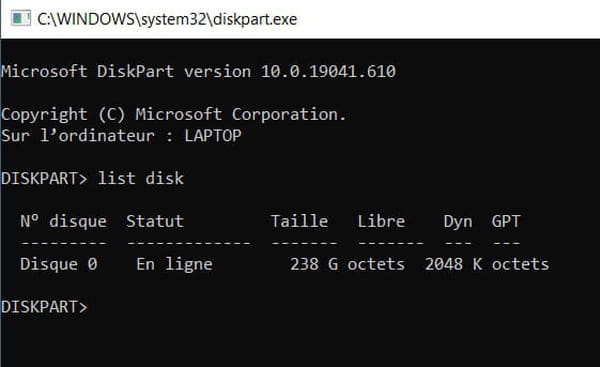Image resolution: width=600 pixels, height=367 pixels.
Task: Click the 'Disque 0' row entry
Action: coord(59,264)
